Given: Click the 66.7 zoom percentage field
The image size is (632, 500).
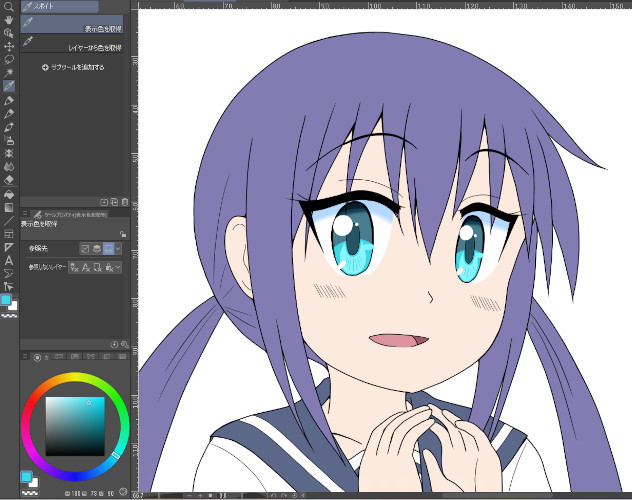Looking at the screenshot, I should point(139,495).
